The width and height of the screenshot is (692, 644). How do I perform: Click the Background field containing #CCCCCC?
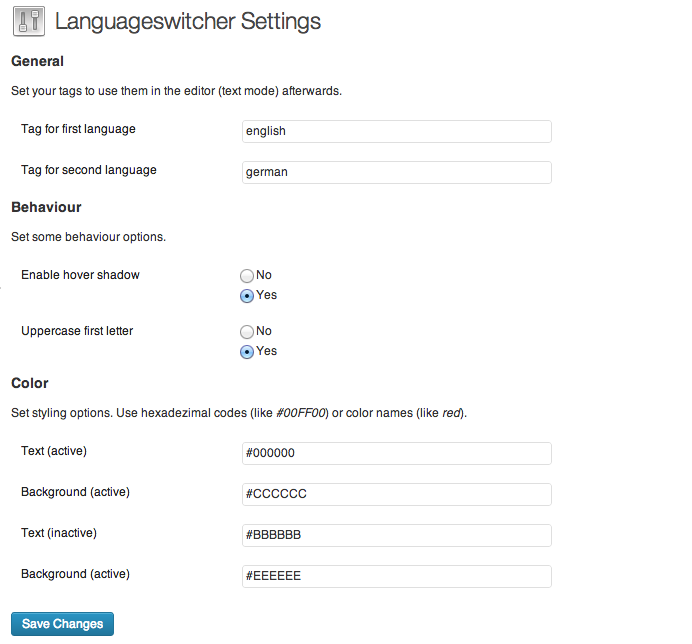(396, 494)
